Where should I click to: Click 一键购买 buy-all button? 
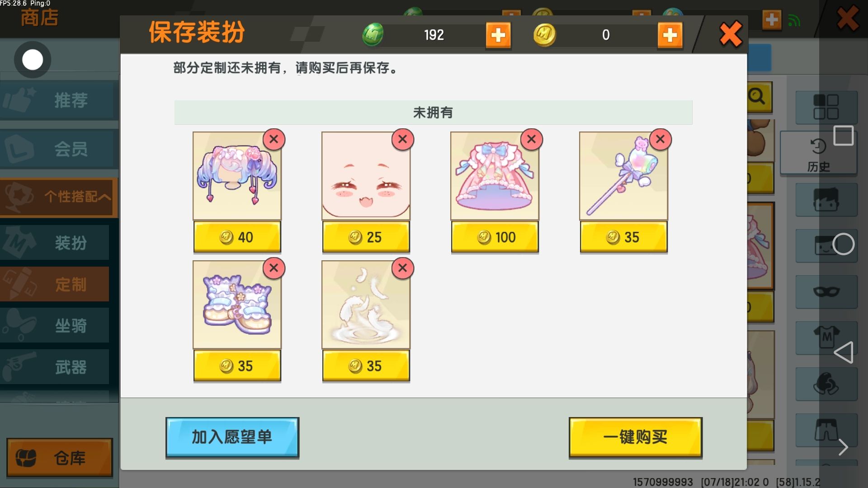(635, 437)
